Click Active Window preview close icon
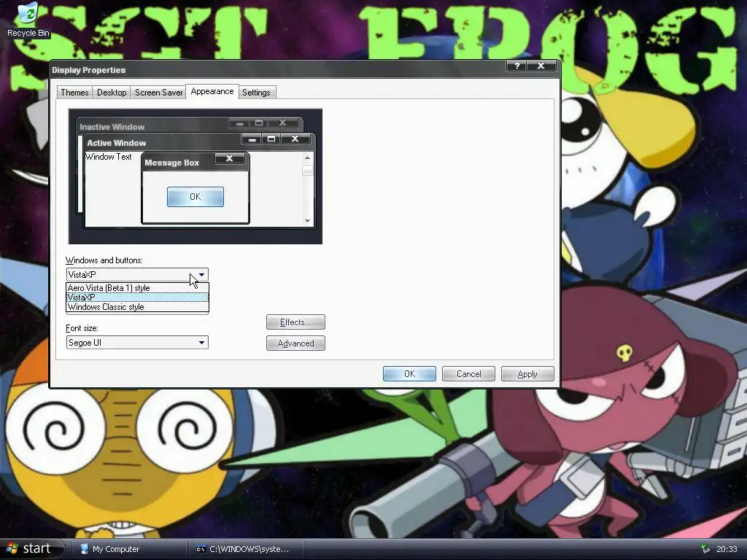The width and height of the screenshot is (747, 560). (295, 139)
